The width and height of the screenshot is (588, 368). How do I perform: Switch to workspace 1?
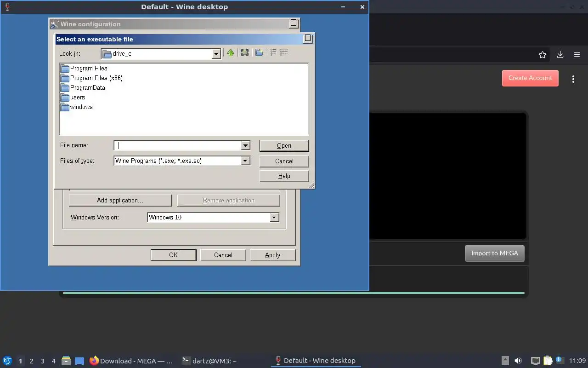[20, 361]
